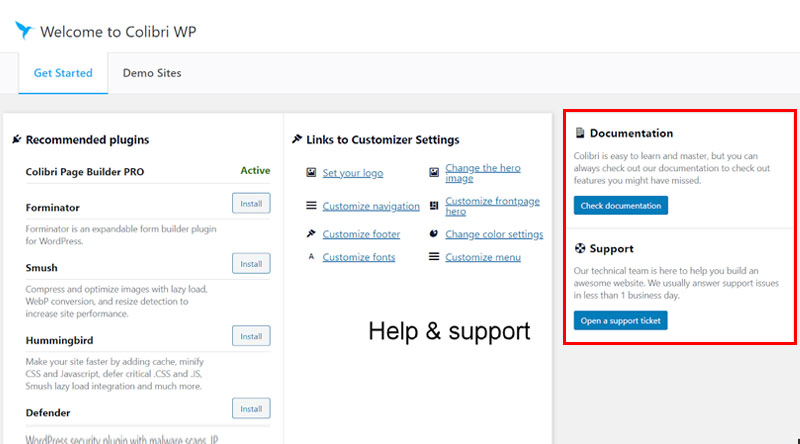Click the Support lifebuoy icon

(580, 248)
